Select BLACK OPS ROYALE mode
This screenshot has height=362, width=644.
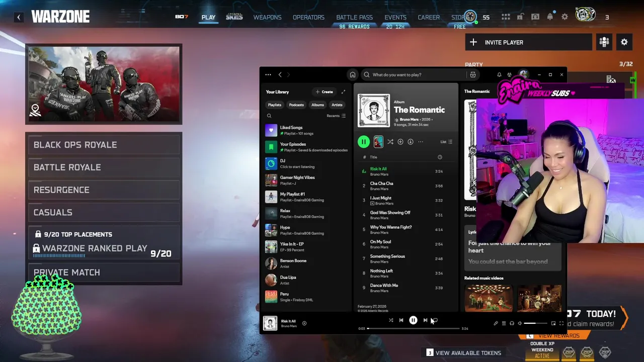104,145
